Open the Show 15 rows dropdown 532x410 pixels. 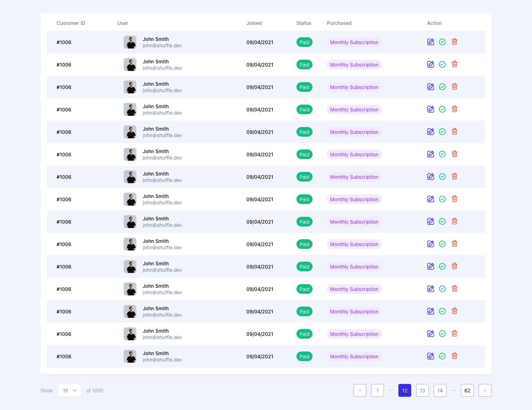pyautogui.click(x=69, y=390)
